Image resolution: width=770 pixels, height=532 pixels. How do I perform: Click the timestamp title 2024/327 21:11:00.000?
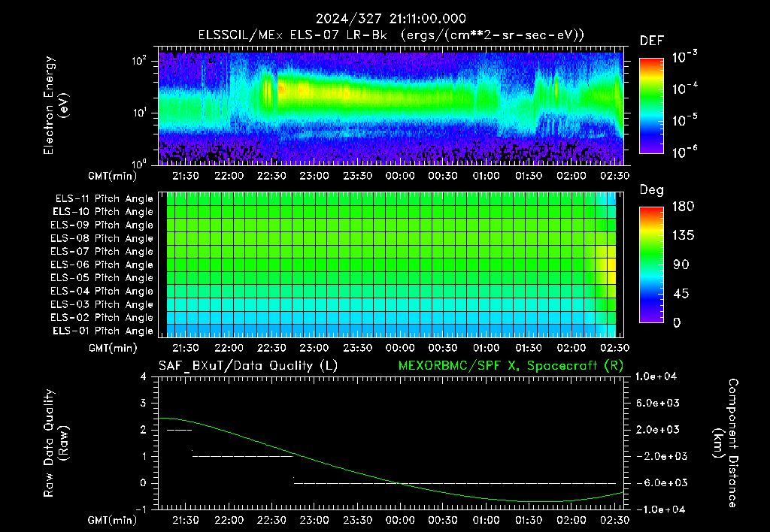point(391,19)
